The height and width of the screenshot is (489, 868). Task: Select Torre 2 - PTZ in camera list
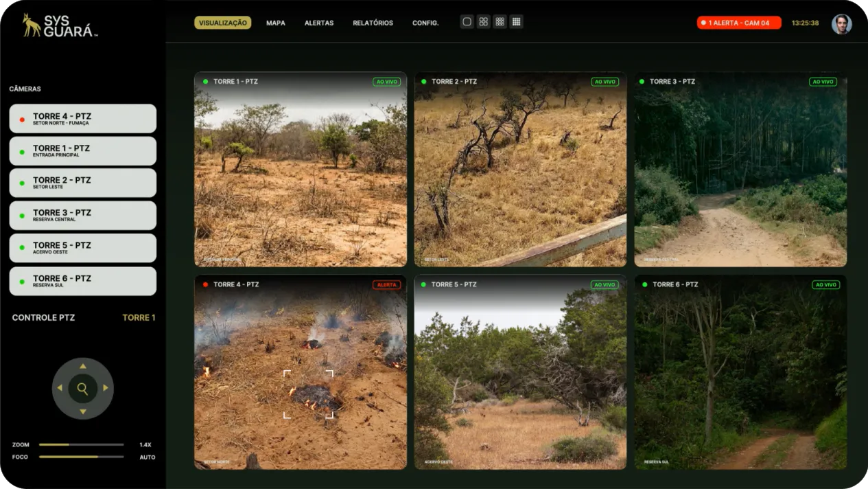click(x=83, y=183)
